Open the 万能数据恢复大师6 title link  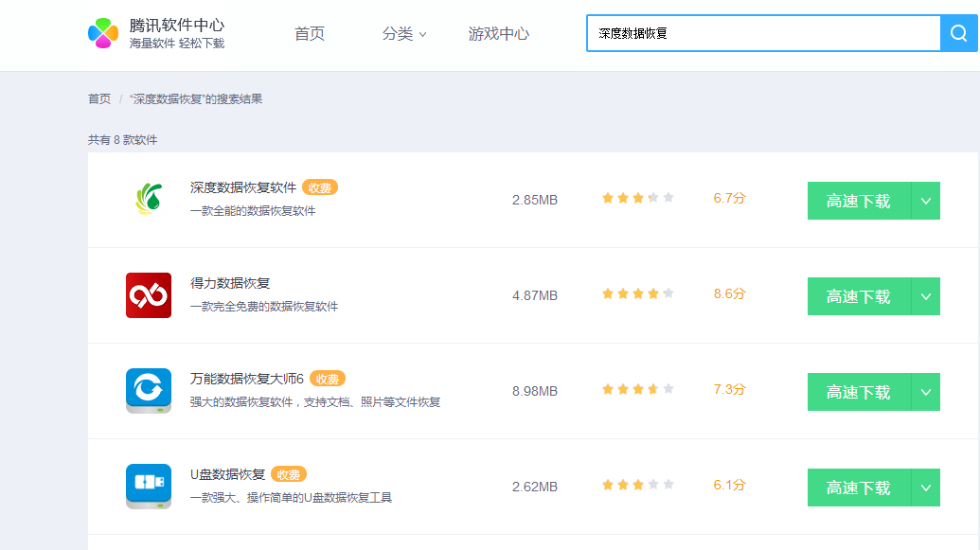[x=247, y=379]
